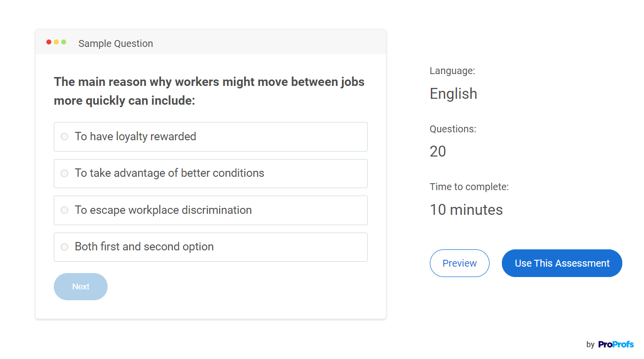
Task: Click the 'To escape workplace discrimination' answer text
Action: pos(163,210)
